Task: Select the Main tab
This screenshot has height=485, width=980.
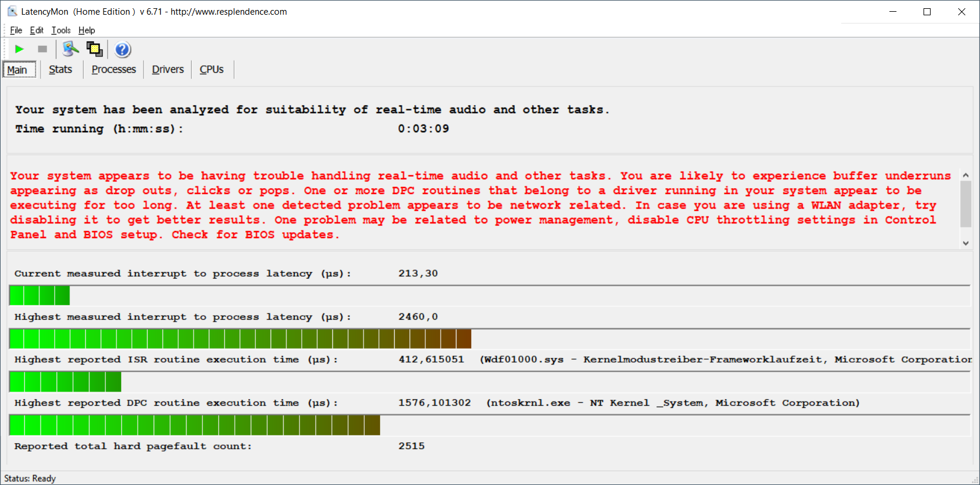Action: (x=18, y=70)
